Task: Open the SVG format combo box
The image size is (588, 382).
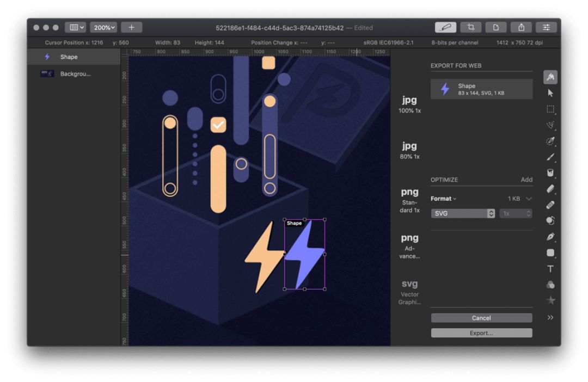Action: pyautogui.click(x=463, y=213)
